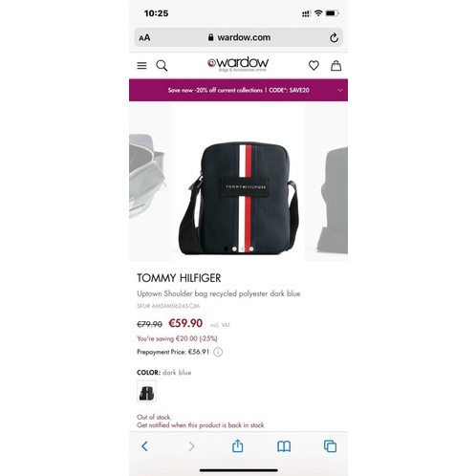Image resolution: width=476 pixels, height=476 pixels.
Task: Open the Safari share sheet
Action: (x=238, y=445)
